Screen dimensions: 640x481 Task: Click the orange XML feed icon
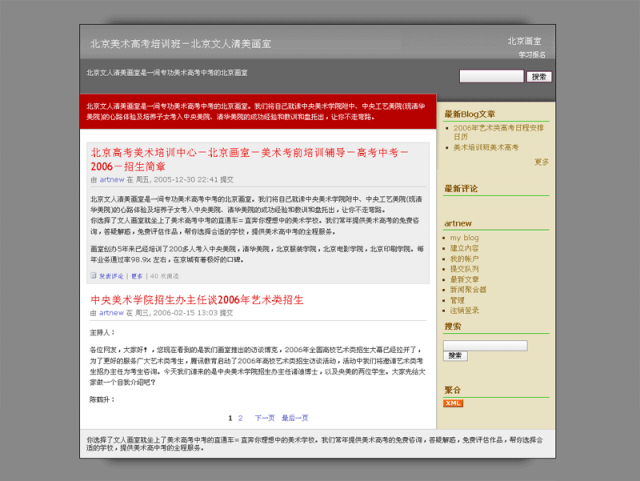click(x=453, y=403)
